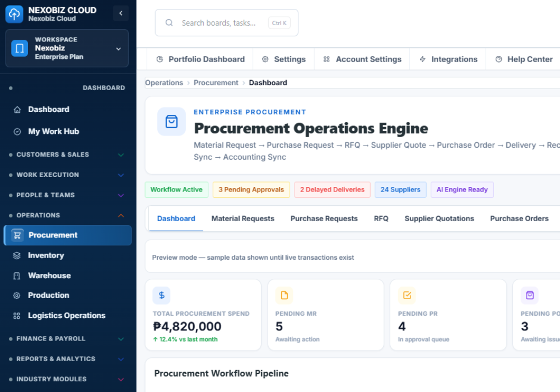560x392 pixels.
Task: Open My Work Hub
Action: click(x=68, y=132)
